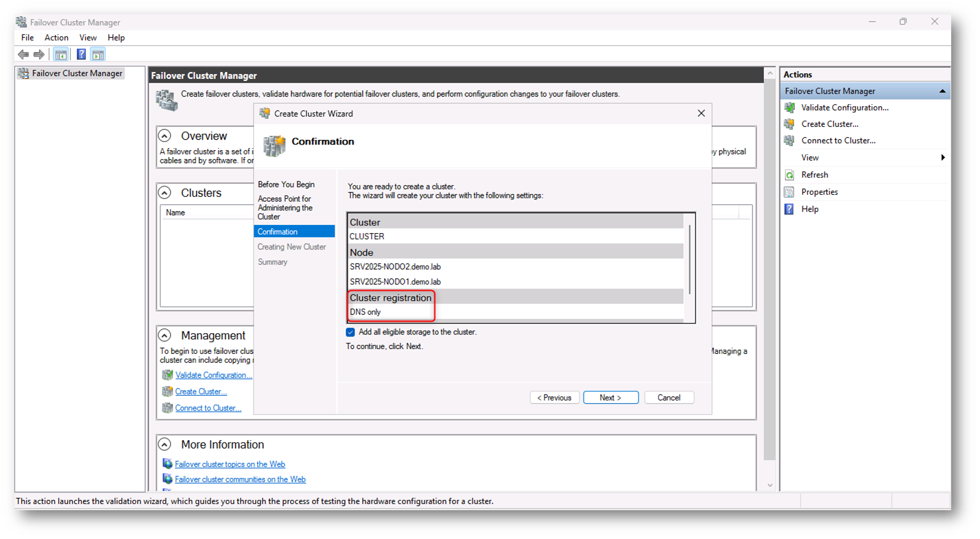Collapse the Overview section
Screen dimensions: 980x539
[x=165, y=136]
